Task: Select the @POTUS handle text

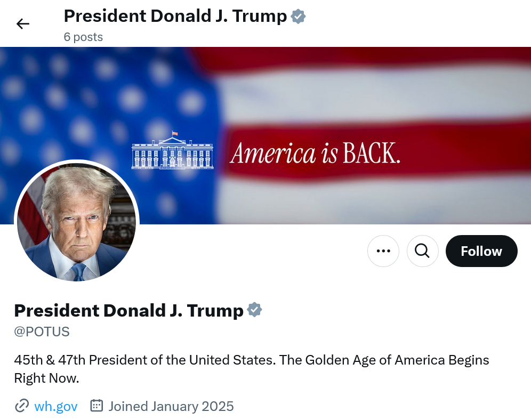Action: pos(42,332)
